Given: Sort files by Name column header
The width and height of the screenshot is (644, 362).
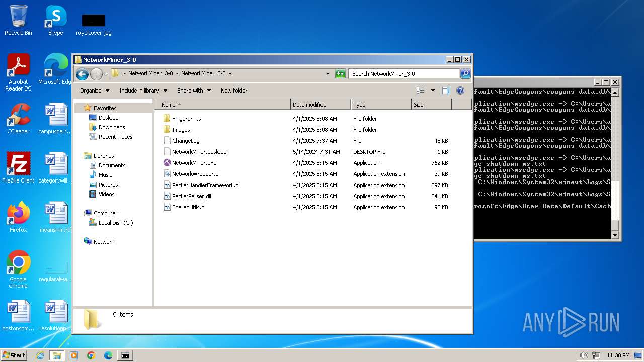Looking at the screenshot, I should tap(222, 105).
